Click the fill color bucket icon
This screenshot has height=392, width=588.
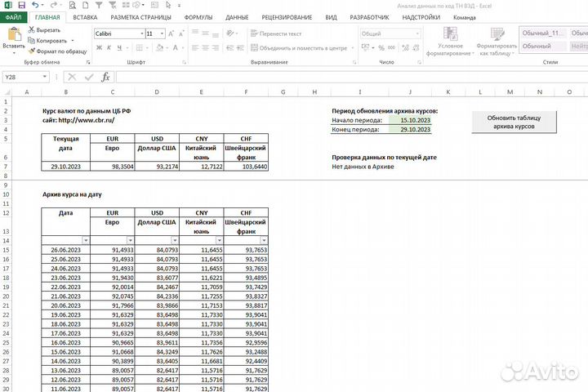click(x=160, y=47)
